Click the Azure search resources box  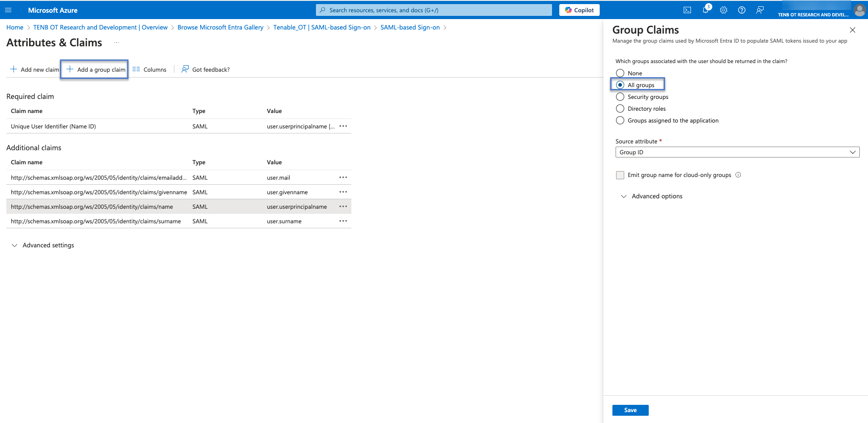pos(434,10)
